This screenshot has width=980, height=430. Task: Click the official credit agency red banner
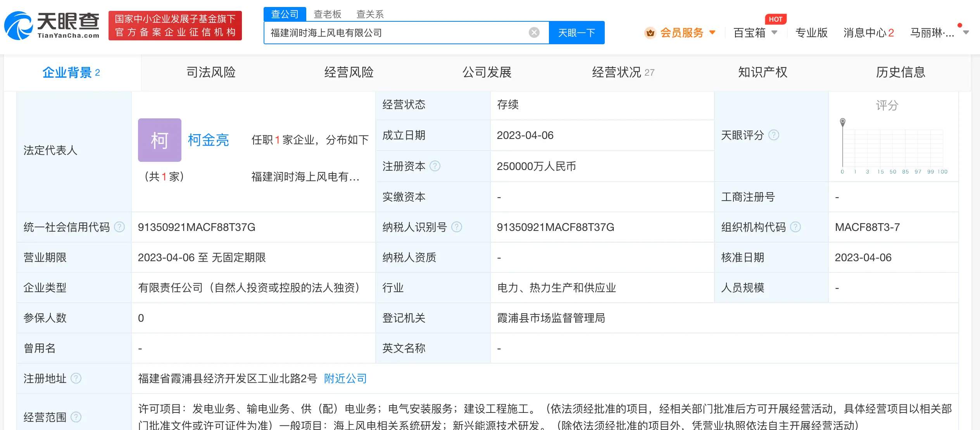[x=175, y=26]
